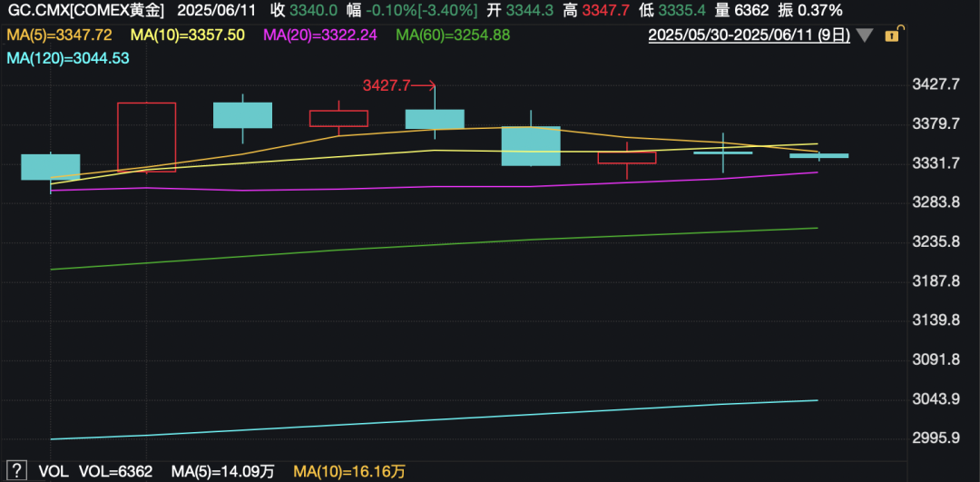The height and width of the screenshot is (482, 980).
Task: Click the MA(60)=3254.88 indicator label
Action: coord(453,34)
